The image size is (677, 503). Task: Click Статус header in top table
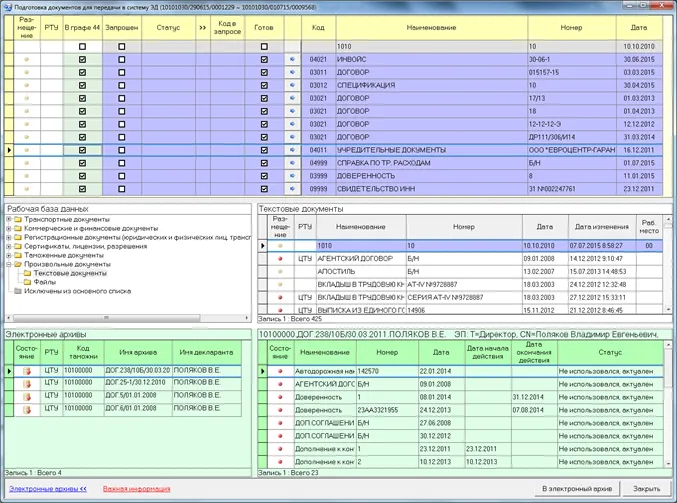168,28
